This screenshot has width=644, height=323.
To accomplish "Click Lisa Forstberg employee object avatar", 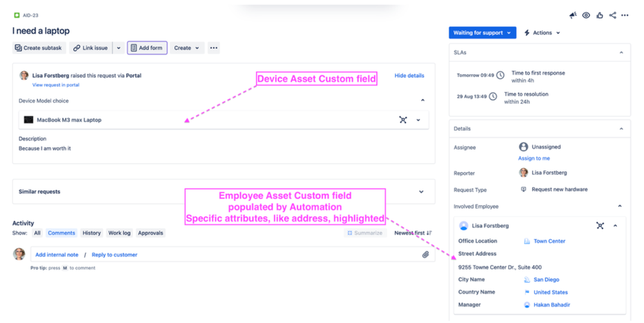I will tap(463, 226).
